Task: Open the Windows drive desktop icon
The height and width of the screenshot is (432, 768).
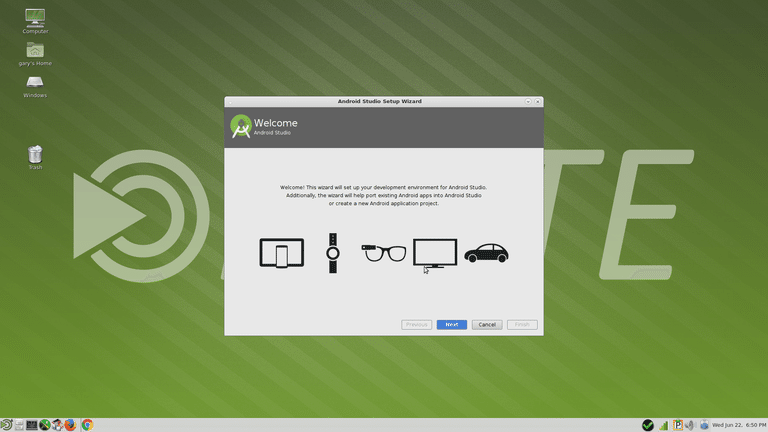Action: click(x=35, y=87)
